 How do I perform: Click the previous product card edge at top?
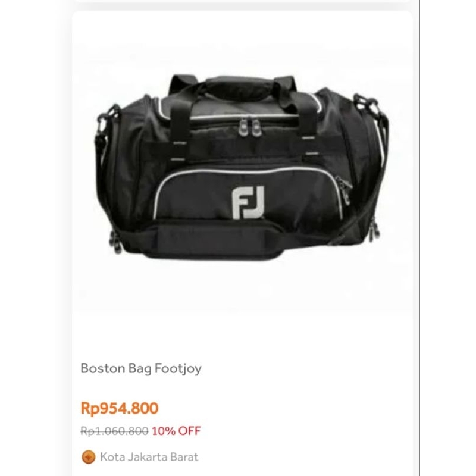242,1
